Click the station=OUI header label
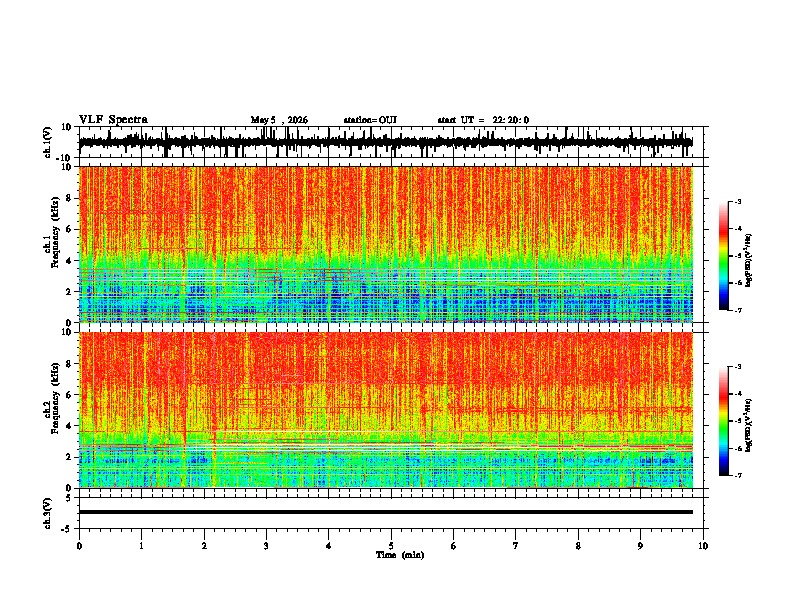Screen dimensions: 792x612 click(x=370, y=120)
